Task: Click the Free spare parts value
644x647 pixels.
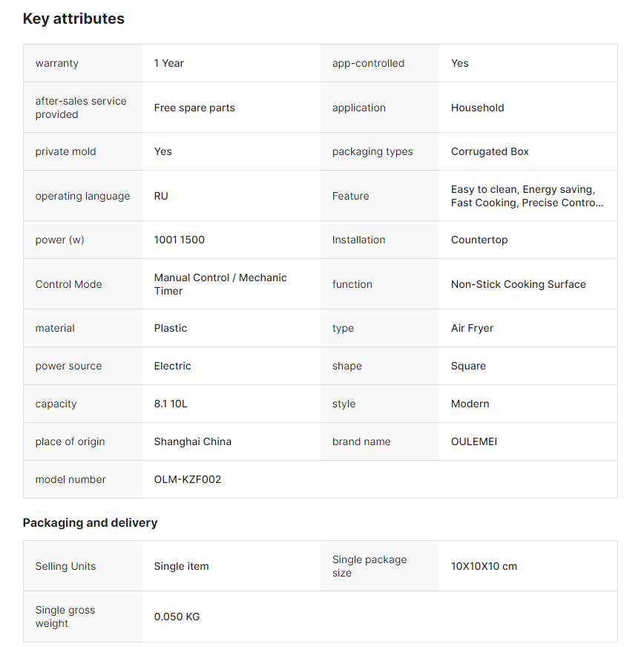Action: pos(194,108)
